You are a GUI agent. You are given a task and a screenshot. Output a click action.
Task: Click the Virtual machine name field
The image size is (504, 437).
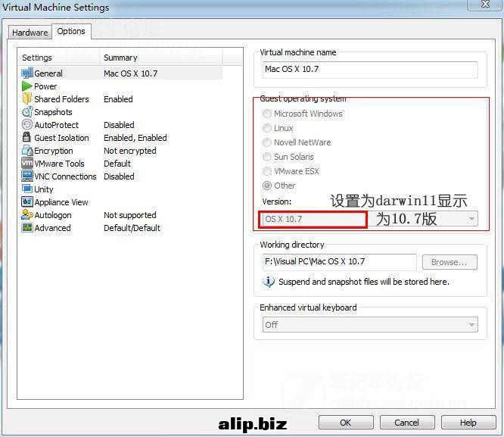[x=370, y=70]
